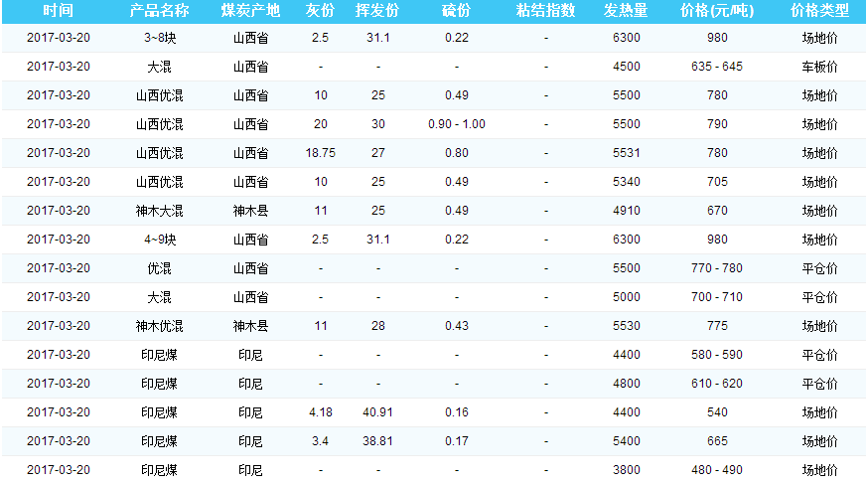The width and height of the screenshot is (868, 484).
Task: Select the 0.90 - 1.00 sulfur value
Action: (x=456, y=124)
